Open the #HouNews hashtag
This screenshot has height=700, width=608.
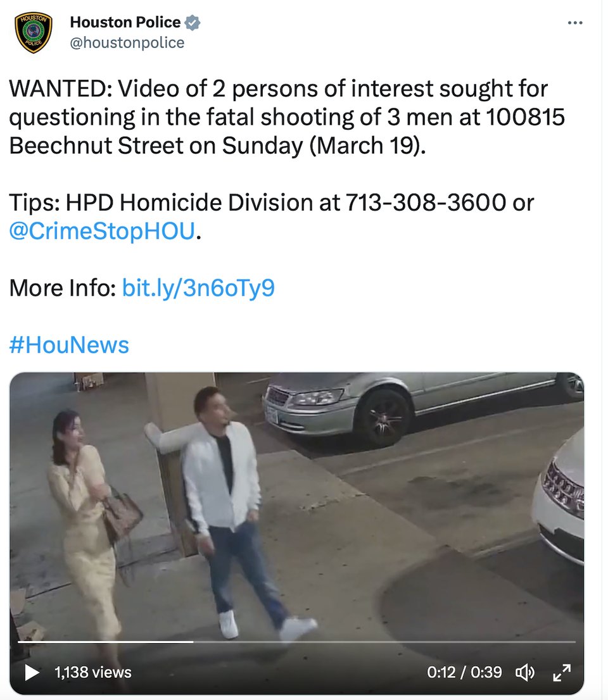click(x=69, y=345)
